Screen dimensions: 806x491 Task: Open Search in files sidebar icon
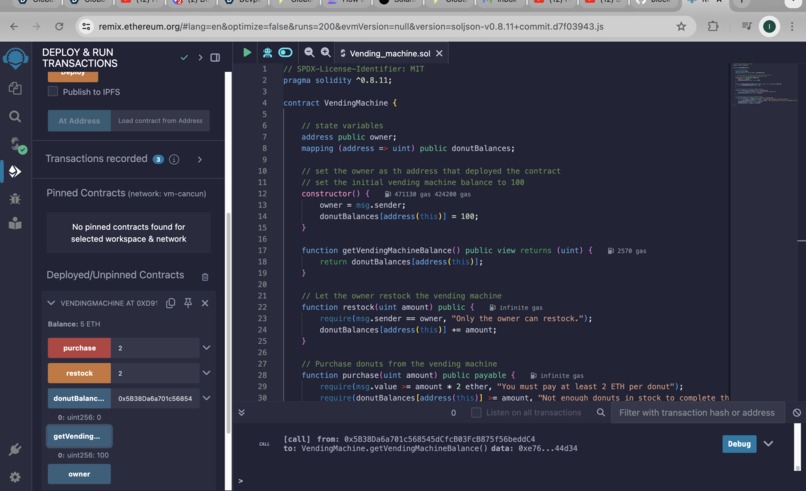click(15, 117)
